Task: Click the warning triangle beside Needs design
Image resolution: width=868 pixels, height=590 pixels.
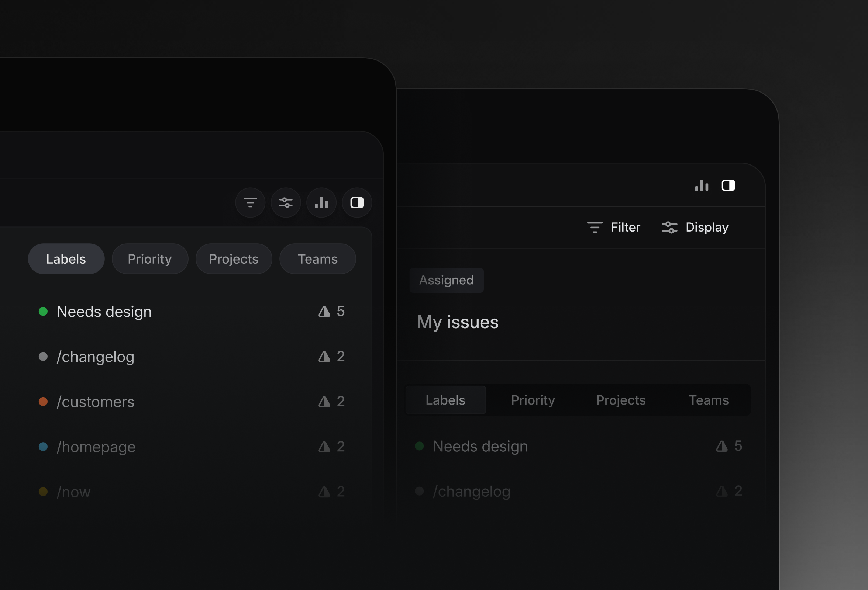Action: point(323,312)
